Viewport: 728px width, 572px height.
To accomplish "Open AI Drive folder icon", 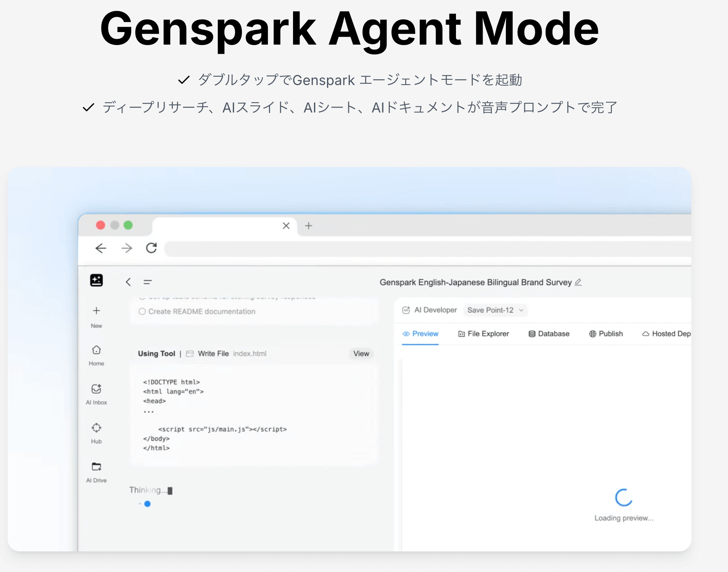I will click(96, 467).
